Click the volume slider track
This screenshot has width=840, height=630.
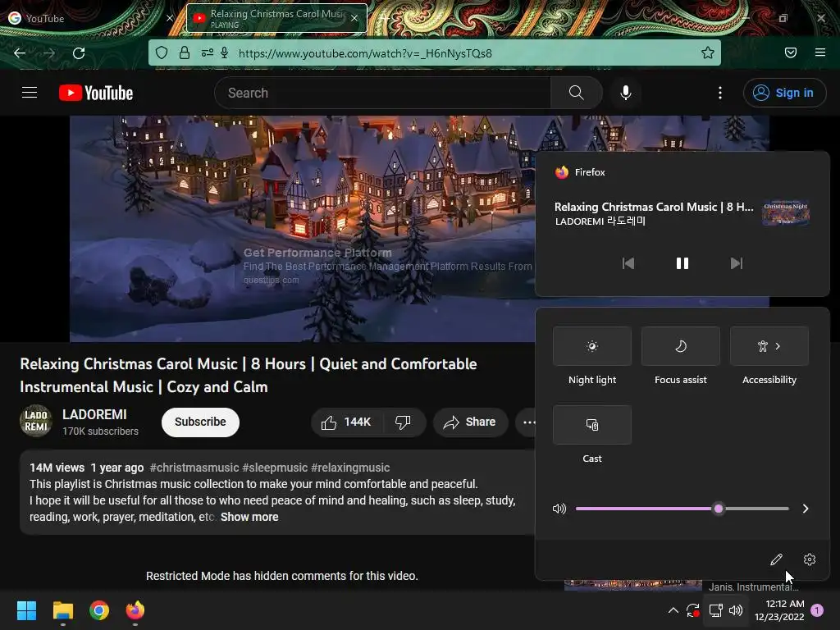point(682,509)
